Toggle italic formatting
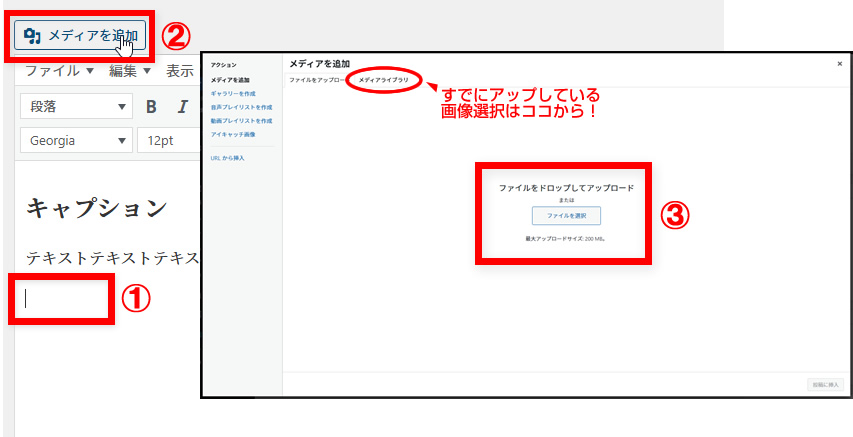Viewport: 853px width, 437px height. (x=183, y=106)
